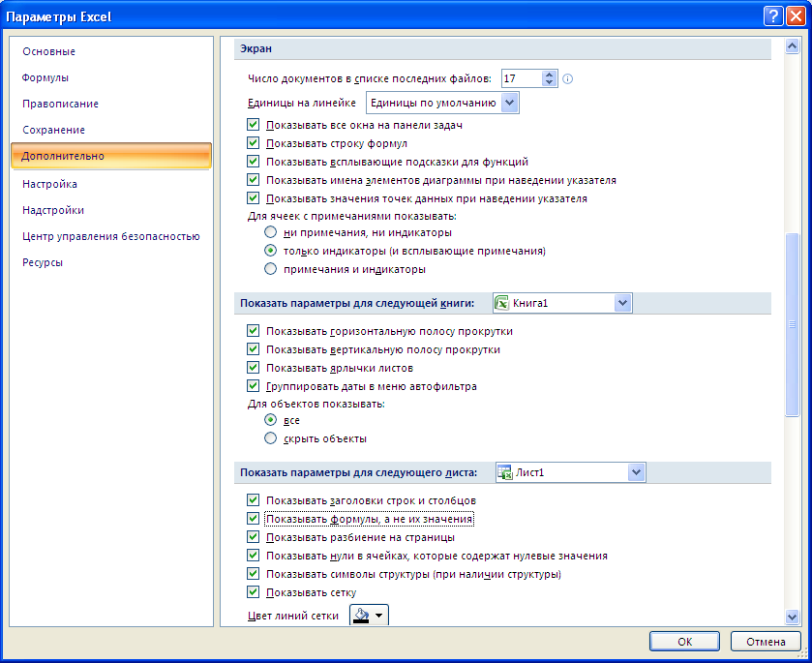Screen dimensions: 812x663
Task: Select только индикаторы radio option
Action: [x=270, y=251]
